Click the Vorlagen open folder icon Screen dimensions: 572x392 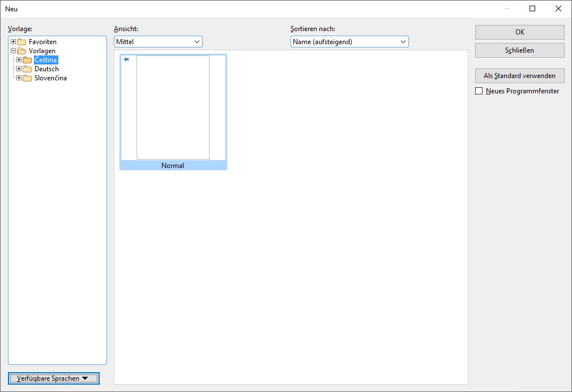pos(22,51)
